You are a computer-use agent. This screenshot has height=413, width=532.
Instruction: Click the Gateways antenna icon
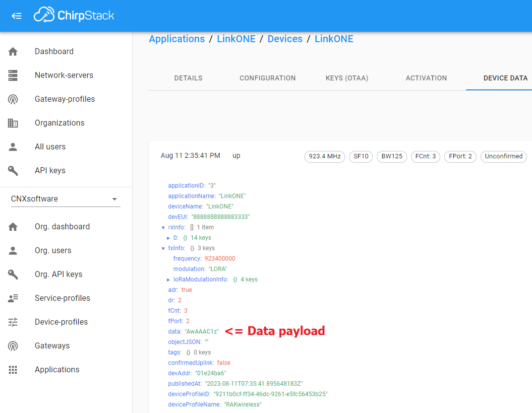tap(13, 346)
